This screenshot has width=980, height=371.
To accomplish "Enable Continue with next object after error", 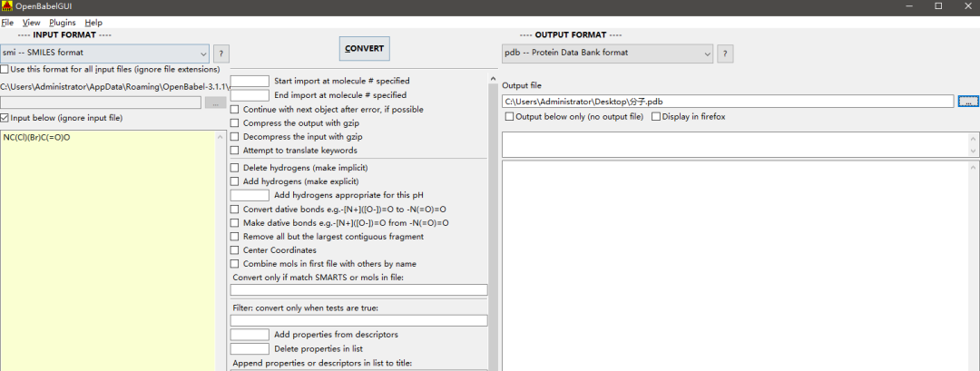I will click(x=234, y=109).
